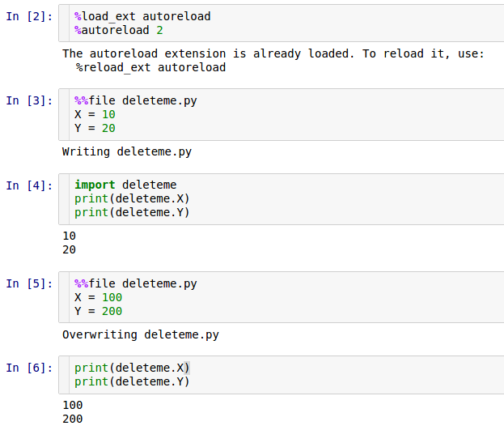The width and height of the screenshot is (504, 430).
Task: Select the In [2] cell prompt
Action: (x=29, y=16)
